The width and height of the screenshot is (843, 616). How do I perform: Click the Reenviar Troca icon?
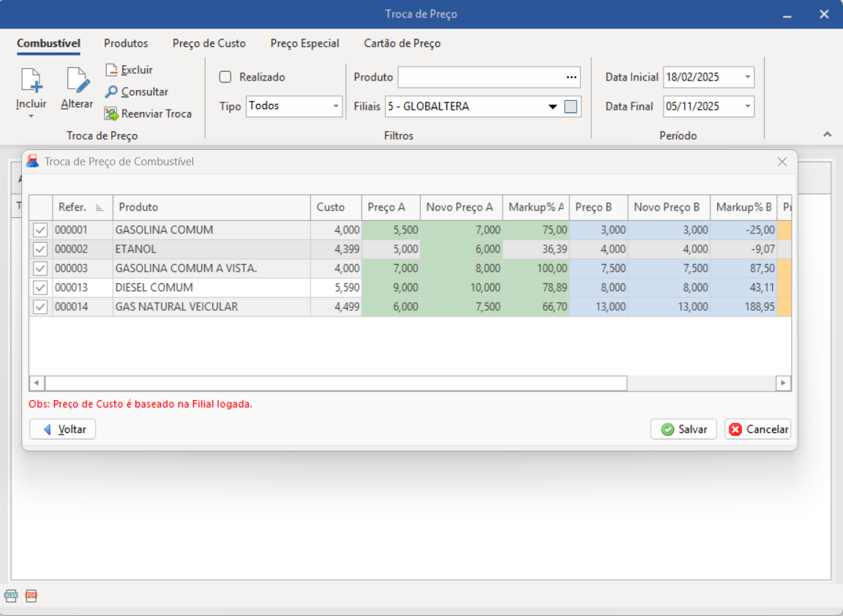click(x=111, y=114)
